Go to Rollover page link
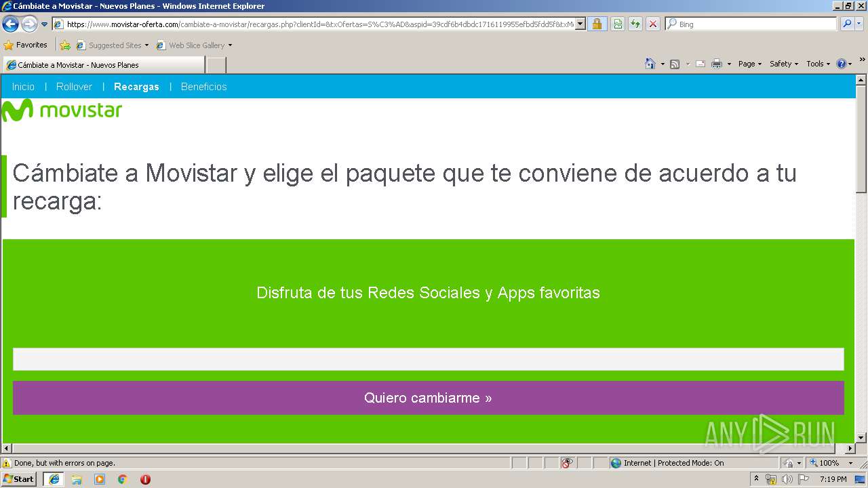The image size is (868, 488). 74,87
